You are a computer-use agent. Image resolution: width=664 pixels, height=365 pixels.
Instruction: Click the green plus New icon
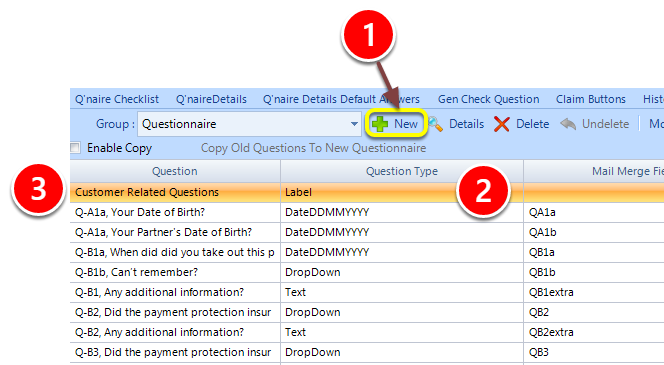[x=380, y=124]
